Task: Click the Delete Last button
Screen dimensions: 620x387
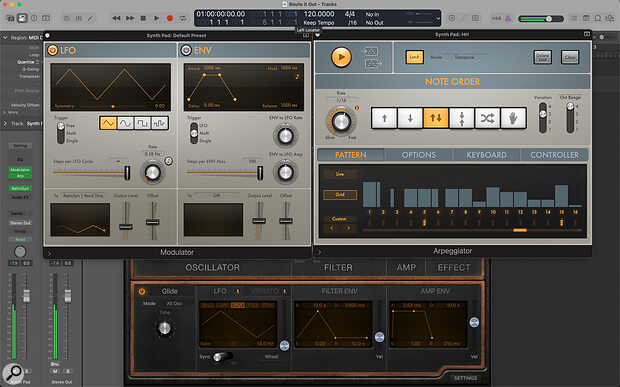Action: [542, 57]
